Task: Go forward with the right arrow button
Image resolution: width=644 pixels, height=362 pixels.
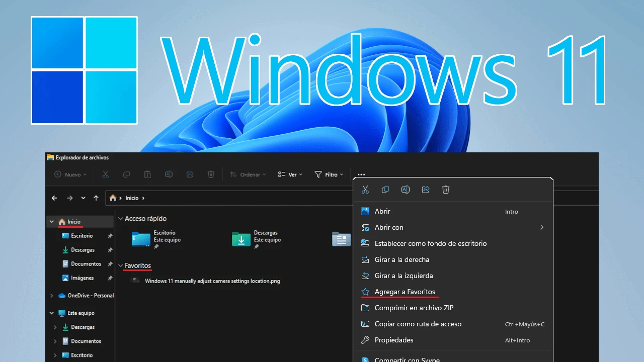Action: point(70,198)
